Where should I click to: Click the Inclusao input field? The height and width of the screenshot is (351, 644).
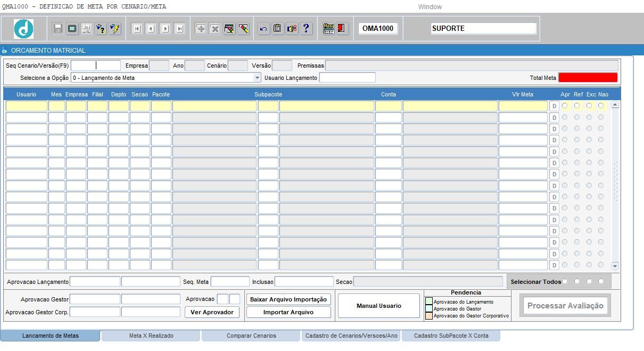(x=304, y=281)
